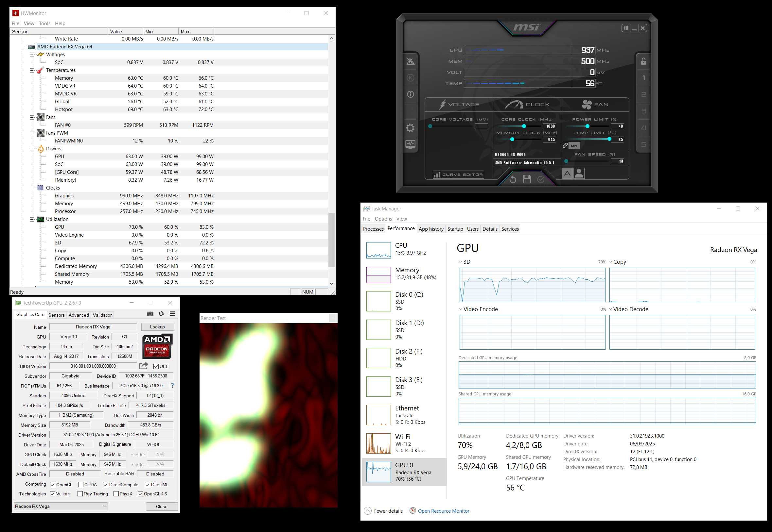Viewport: 772px width, 532px height.
Task: Take GPU-Z screenshot with camera icon
Action: click(x=150, y=314)
